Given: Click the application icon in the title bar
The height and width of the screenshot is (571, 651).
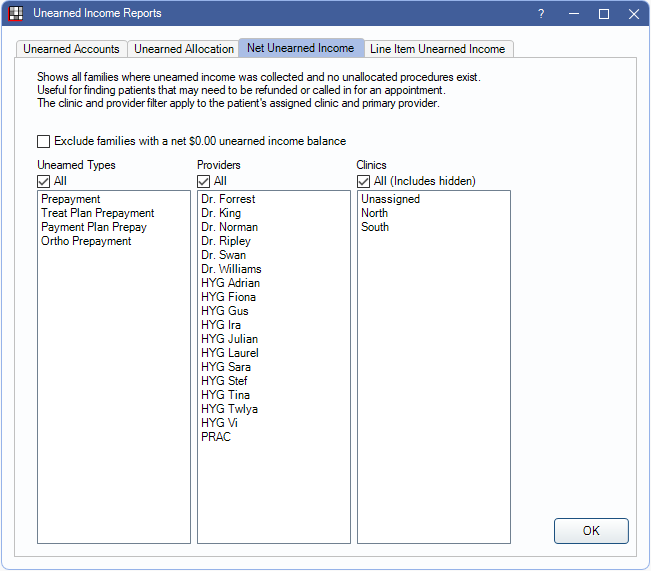Looking at the screenshot, I should tap(16, 14).
